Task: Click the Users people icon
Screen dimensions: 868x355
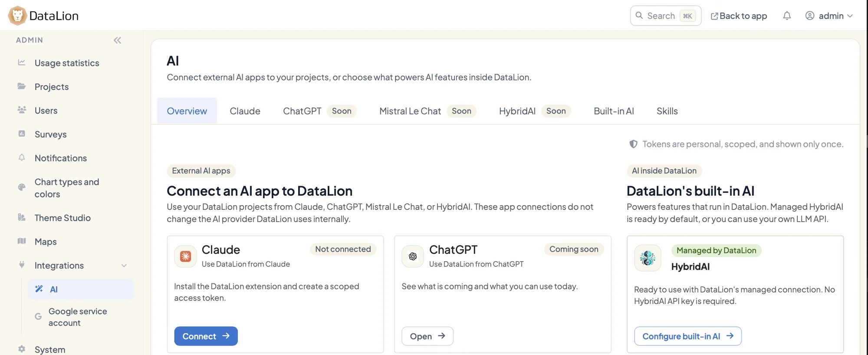Action: (x=22, y=110)
